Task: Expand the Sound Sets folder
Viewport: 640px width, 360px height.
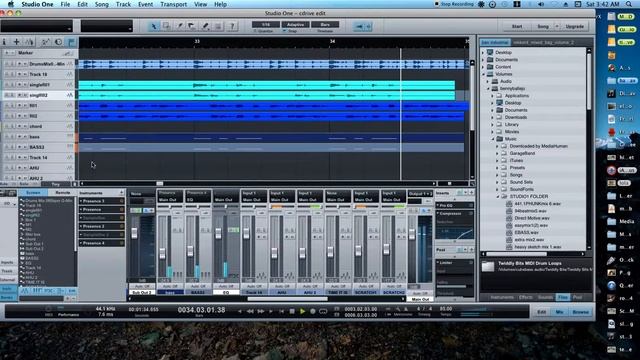Action: tap(497, 182)
